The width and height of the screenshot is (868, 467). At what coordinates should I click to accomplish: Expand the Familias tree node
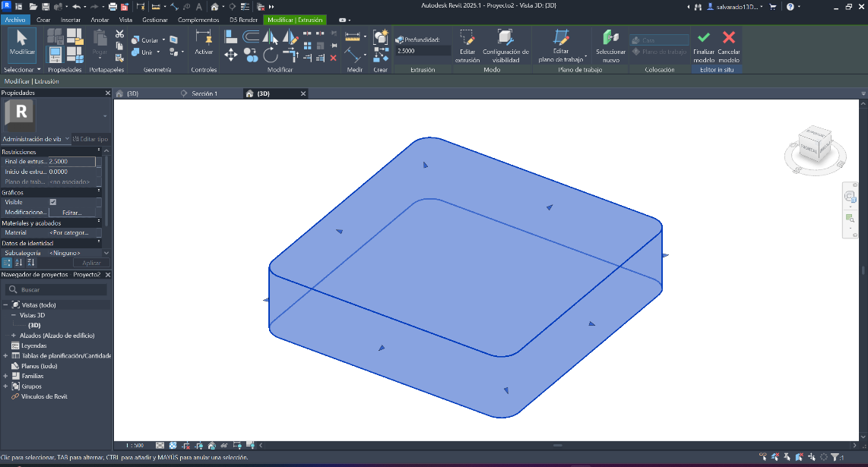pyautogui.click(x=5, y=376)
